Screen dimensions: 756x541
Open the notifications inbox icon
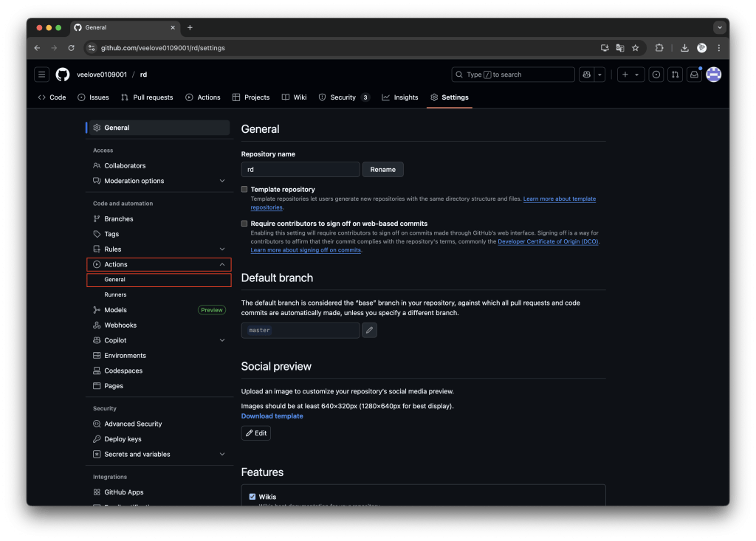(x=694, y=75)
